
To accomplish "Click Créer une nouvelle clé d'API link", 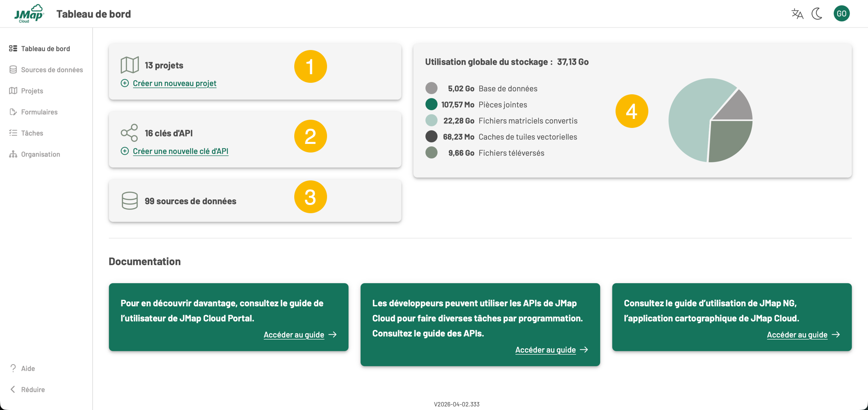I will click(180, 151).
